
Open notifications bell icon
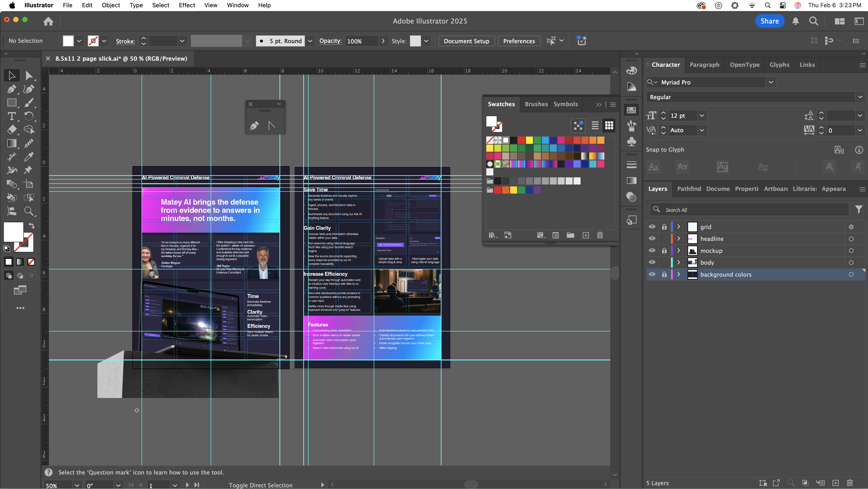pos(796,21)
